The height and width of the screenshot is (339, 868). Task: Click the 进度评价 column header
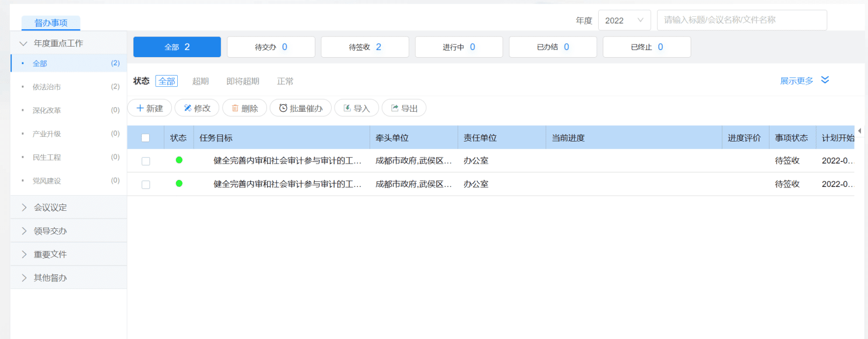click(x=745, y=138)
